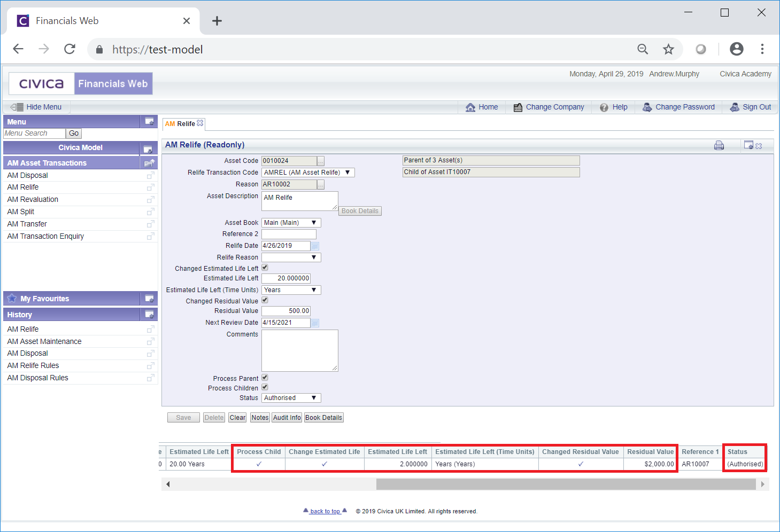The height and width of the screenshot is (532, 780).
Task: Open AM Split in new window icon
Action: [x=151, y=212]
